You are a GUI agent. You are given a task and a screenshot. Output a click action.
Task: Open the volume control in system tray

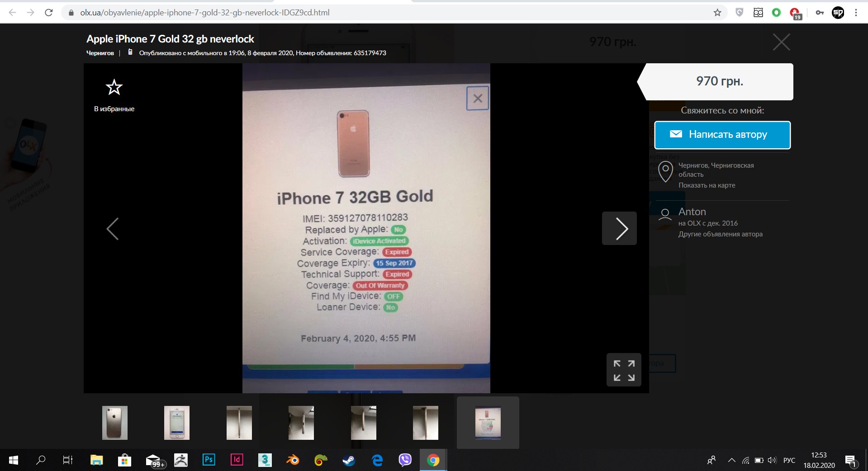772,461
